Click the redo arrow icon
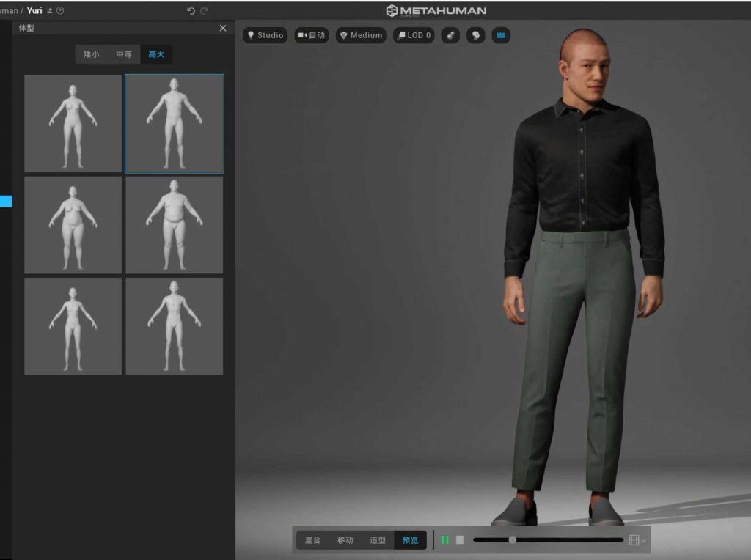 pyautogui.click(x=204, y=10)
